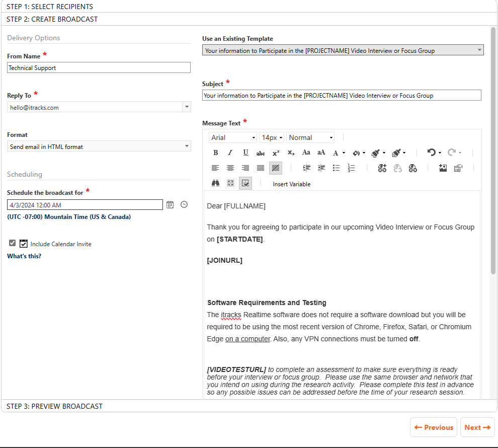
Task: Apply superscript formatting
Action: pos(276,153)
